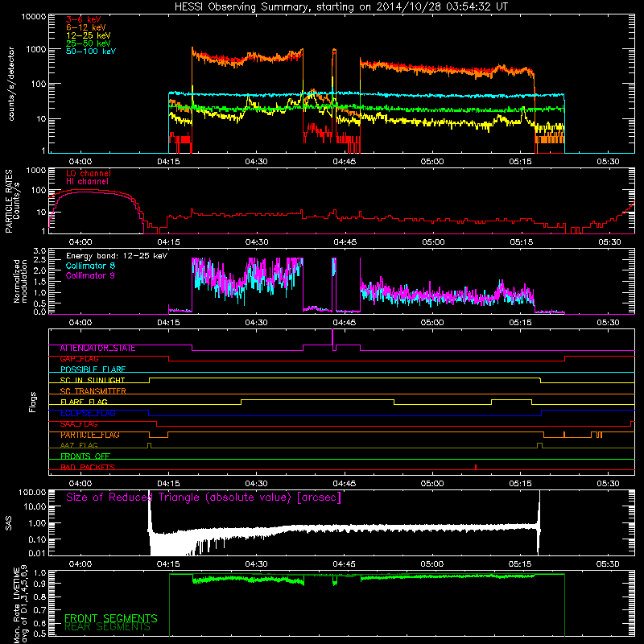The image size is (644, 644).
Task: Click the 'Energy band: 12-25 keV' label
Action: (x=117, y=256)
